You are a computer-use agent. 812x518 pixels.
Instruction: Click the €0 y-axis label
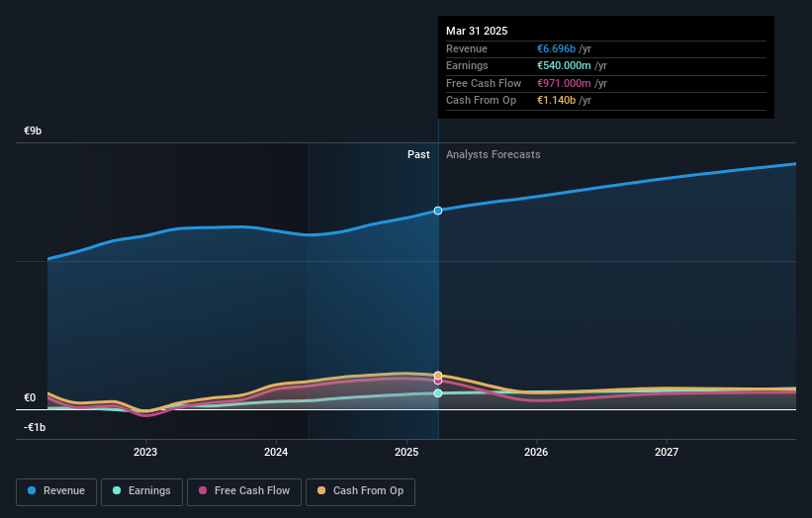click(x=30, y=397)
